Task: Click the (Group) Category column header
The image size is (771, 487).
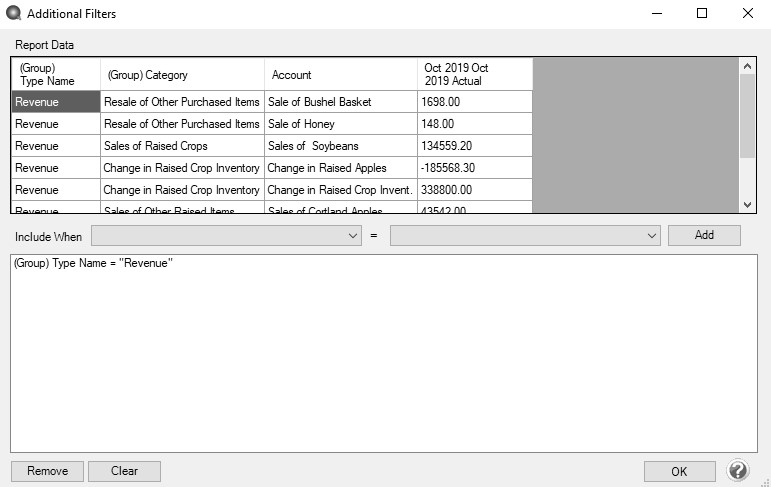Action: (182, 74)
